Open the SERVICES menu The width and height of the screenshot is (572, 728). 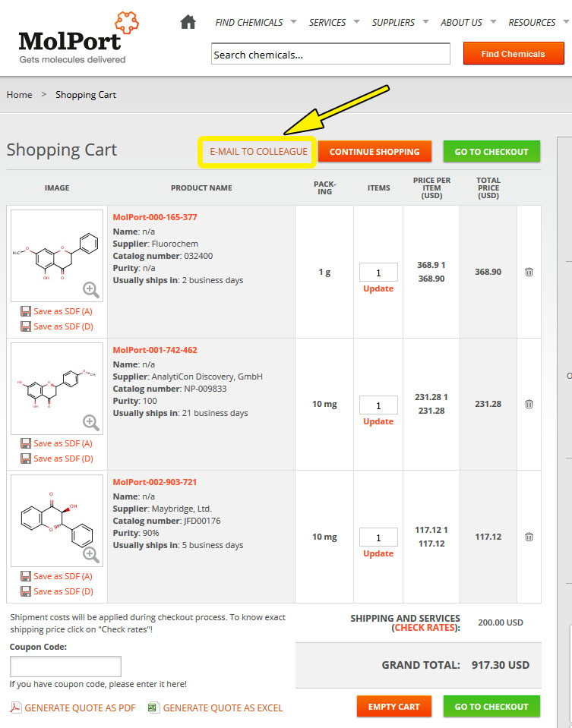[x=327, y=22]
